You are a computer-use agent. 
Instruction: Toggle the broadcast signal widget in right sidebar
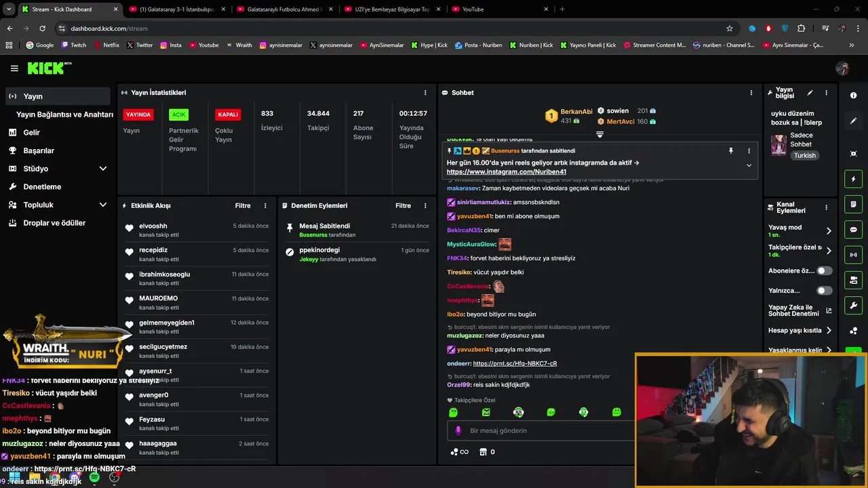(x=853, y=255)
